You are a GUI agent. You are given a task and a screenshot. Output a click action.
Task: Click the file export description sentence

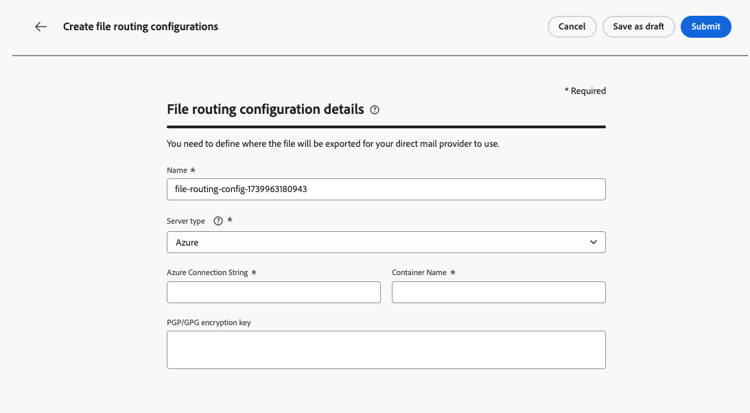coord(333,144)
